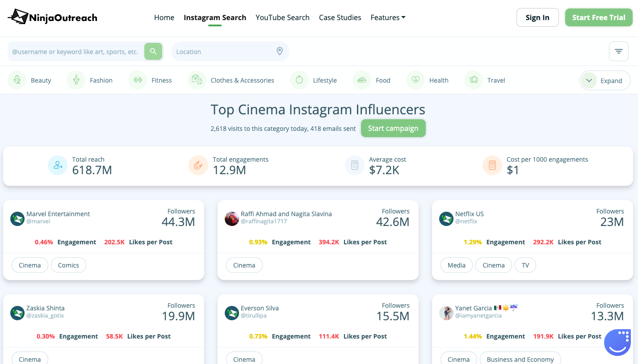Viewport: 638px width, 364px height.
Task: Click the Travel luggage icon
Action: point(474,80)
